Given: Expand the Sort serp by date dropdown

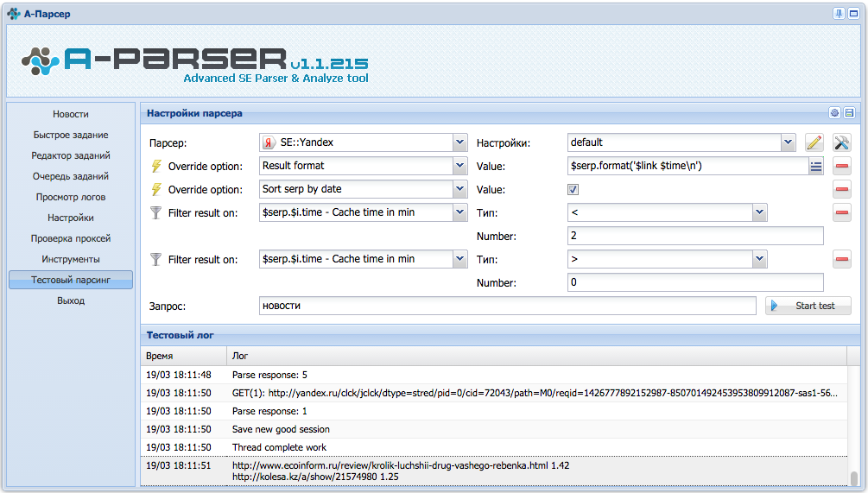Looking at the screenshot, I should click(459, 189).
